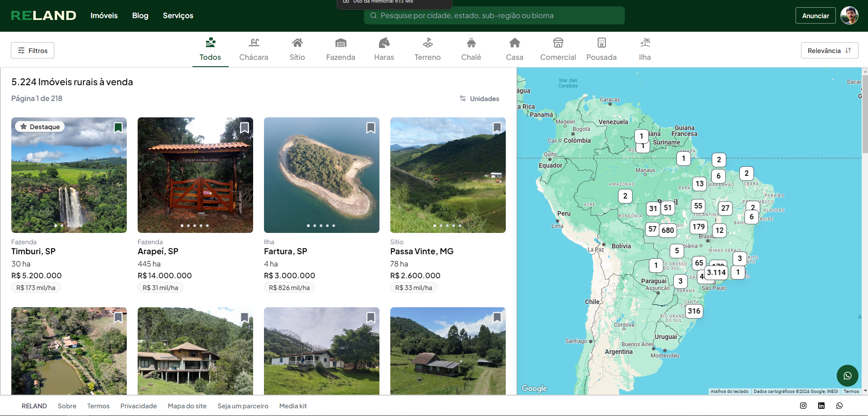868x416 pixels.
Task: Select the Pousada category icon
Action: (x=601, y=43)
